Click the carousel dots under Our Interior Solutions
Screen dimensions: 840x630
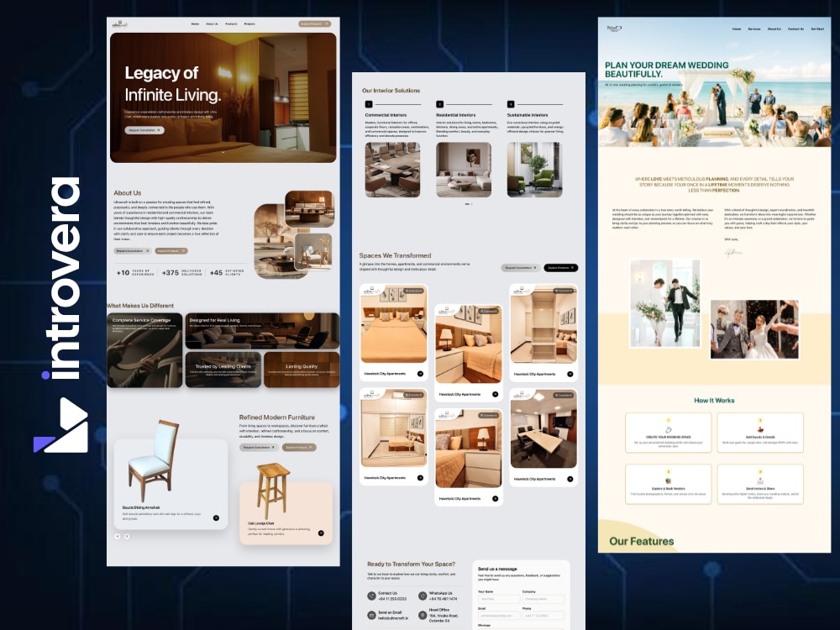[469, 204]
